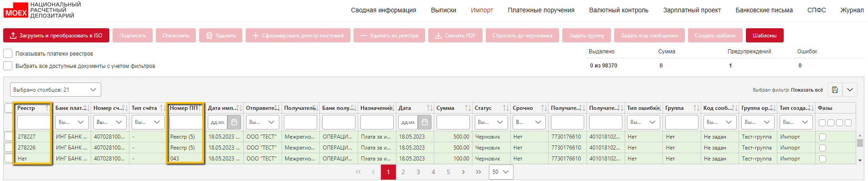Click the calendar icon in Дата импорта filter
The image size is (868, 181).
coord(234,122)
